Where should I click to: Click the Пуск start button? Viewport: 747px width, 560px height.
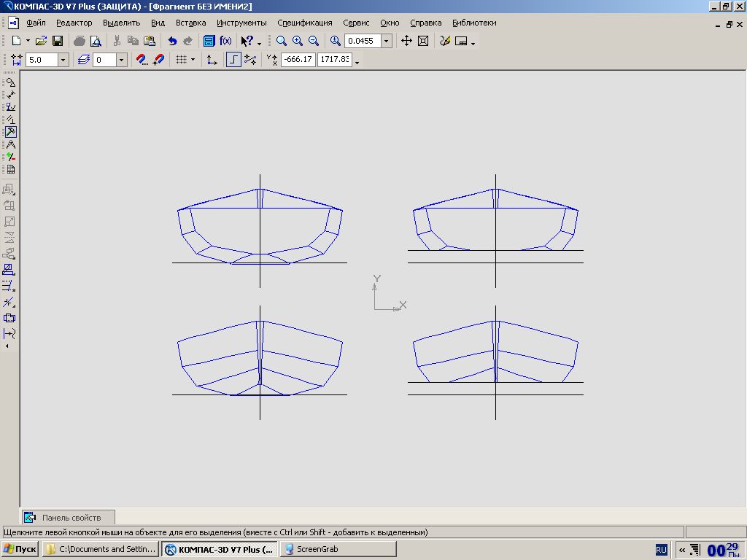20,549
